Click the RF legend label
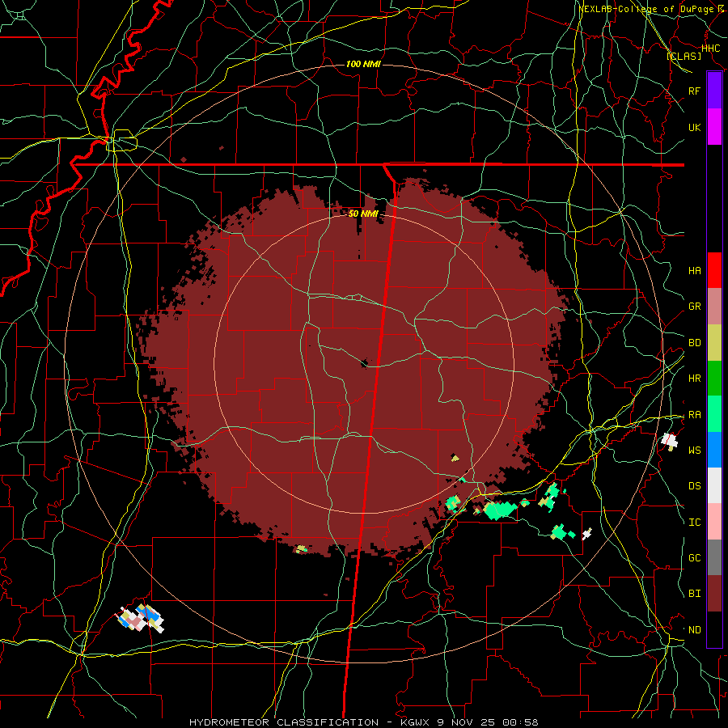Screen dimensions: 728x728 694,91
